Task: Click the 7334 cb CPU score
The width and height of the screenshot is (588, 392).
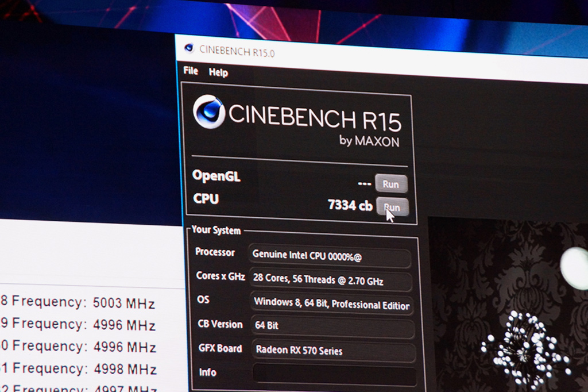Action: click(350, 205)
